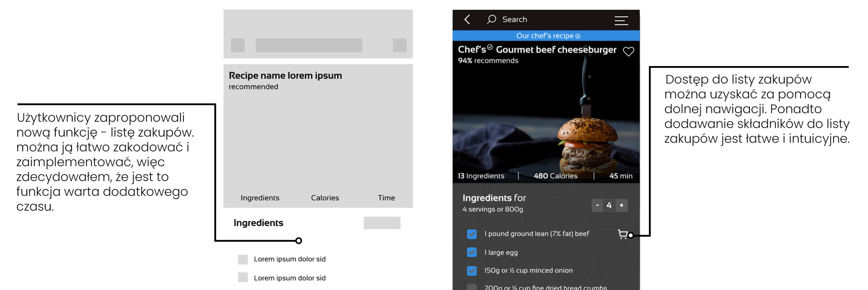Tap the back arrow in app header
Image resolution: width=868 pixels, height=290 pixels.
[x=467, y=20]
